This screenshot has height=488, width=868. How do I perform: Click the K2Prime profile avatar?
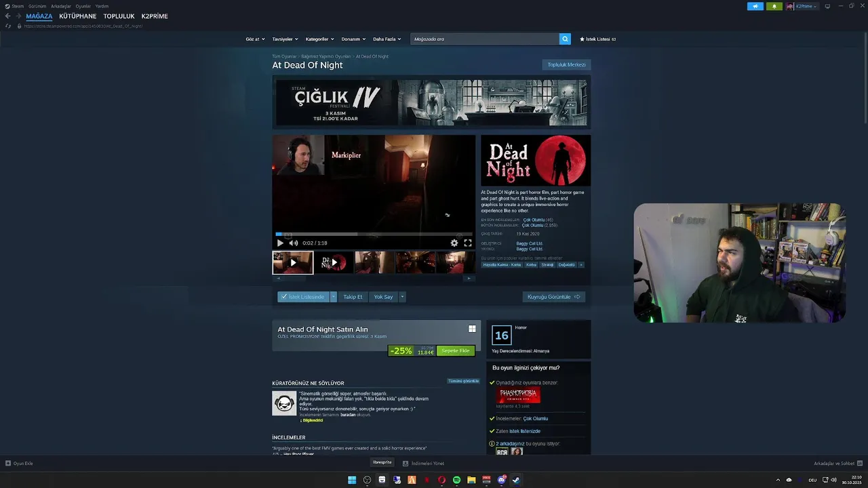[790, 6]
